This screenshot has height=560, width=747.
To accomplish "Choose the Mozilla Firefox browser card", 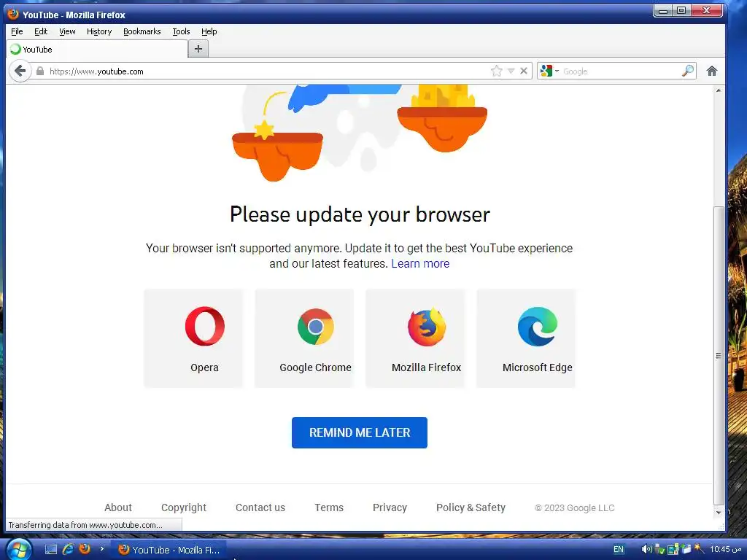I will tap(415, 338).
